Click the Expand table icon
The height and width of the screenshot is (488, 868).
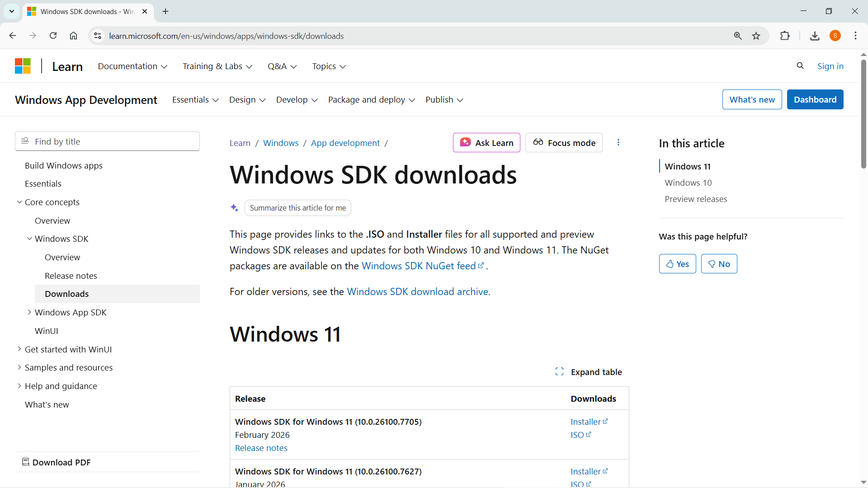click(x=559, y=371)
